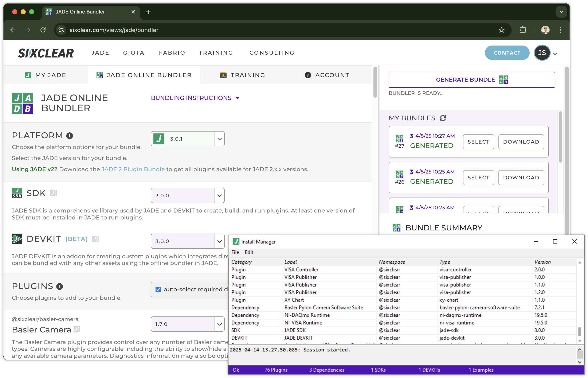This screenshot has width=588, height=378.
Task: Expand Bundling Instructions
Action: pyautogui.click(x=195, y=98)
